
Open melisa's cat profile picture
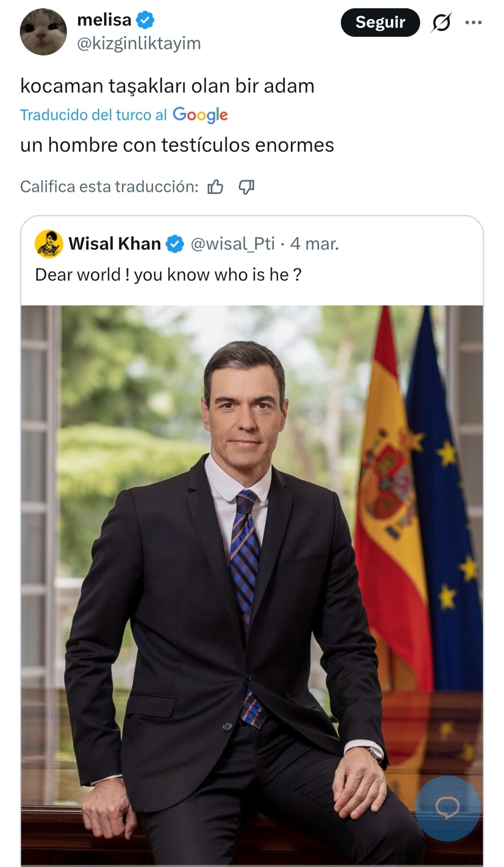pos(43,32)
